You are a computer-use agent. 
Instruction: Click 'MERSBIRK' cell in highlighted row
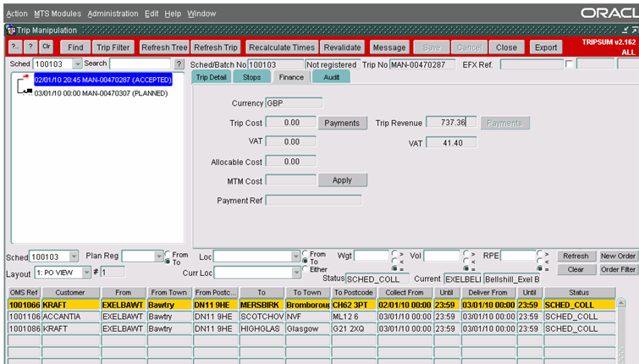point(262,305)
